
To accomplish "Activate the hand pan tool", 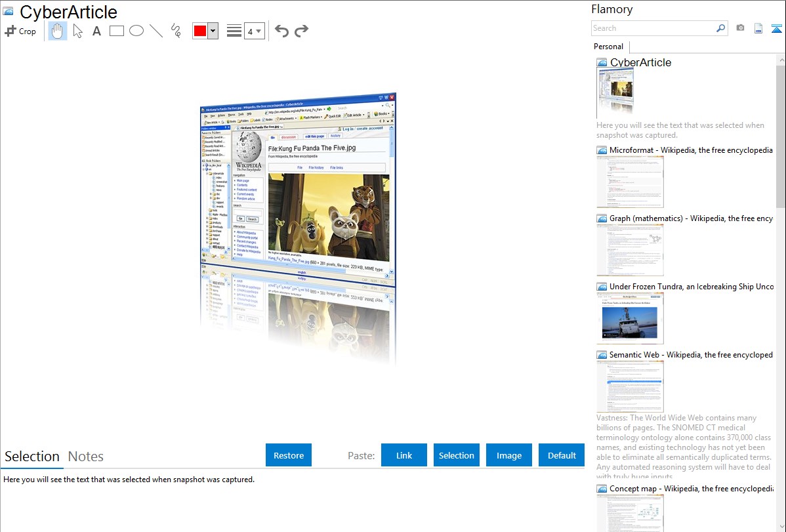I will tap(58, 31).
